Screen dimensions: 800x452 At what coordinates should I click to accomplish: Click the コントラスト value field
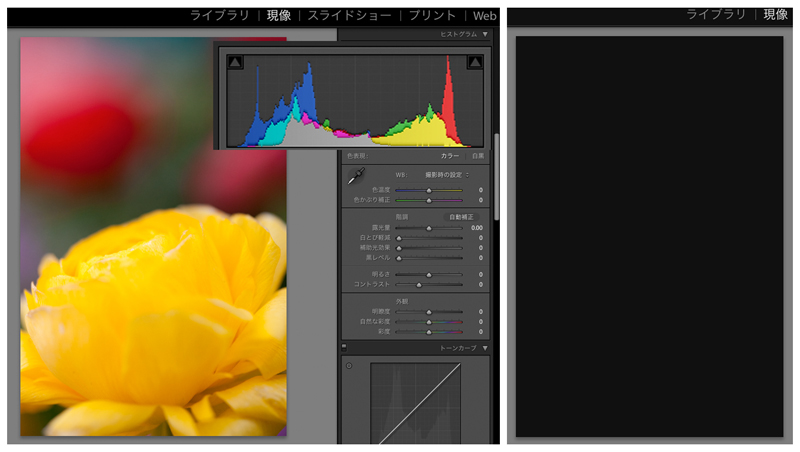tap(480, 285)
